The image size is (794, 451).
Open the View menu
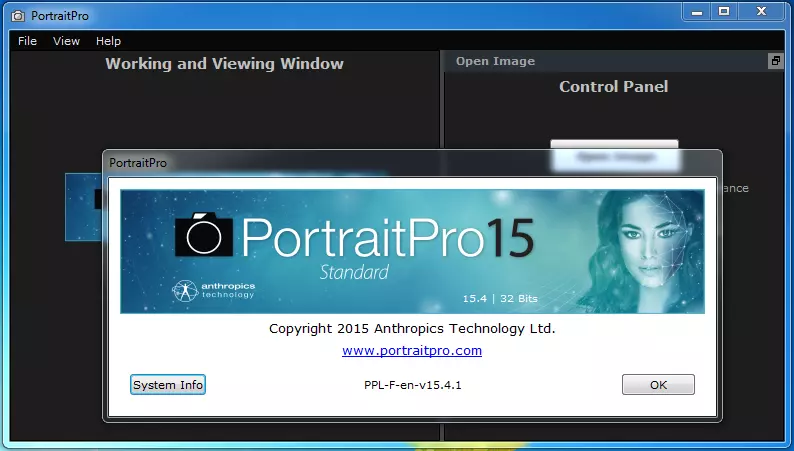click(x=66, y=41)
